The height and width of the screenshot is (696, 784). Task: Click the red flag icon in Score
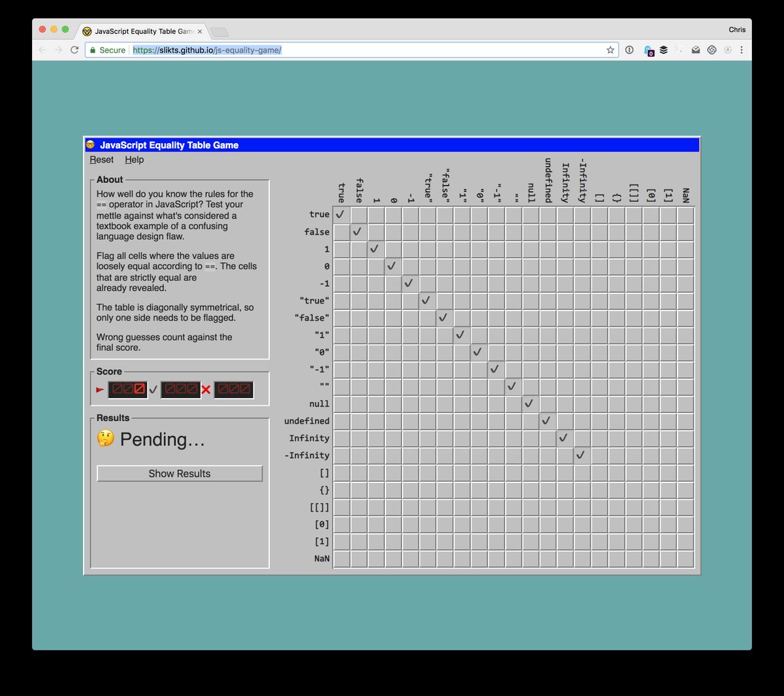[x=100, y=390]
